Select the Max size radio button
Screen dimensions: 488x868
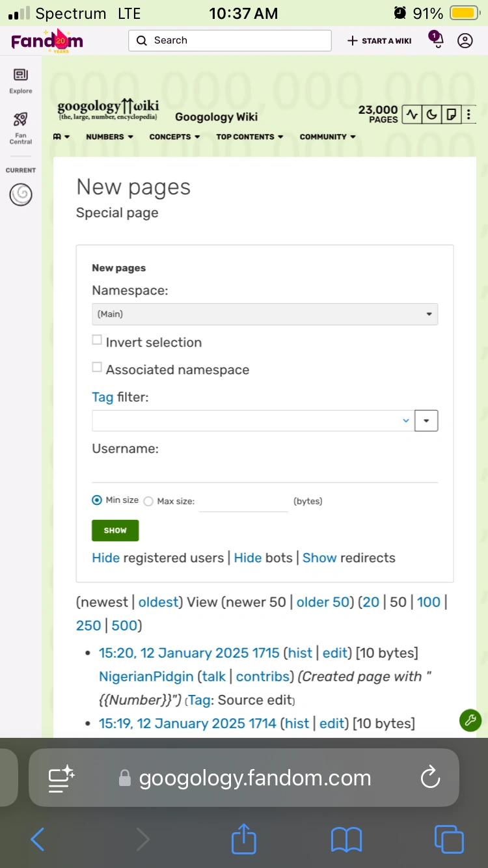tap(148, 501)
